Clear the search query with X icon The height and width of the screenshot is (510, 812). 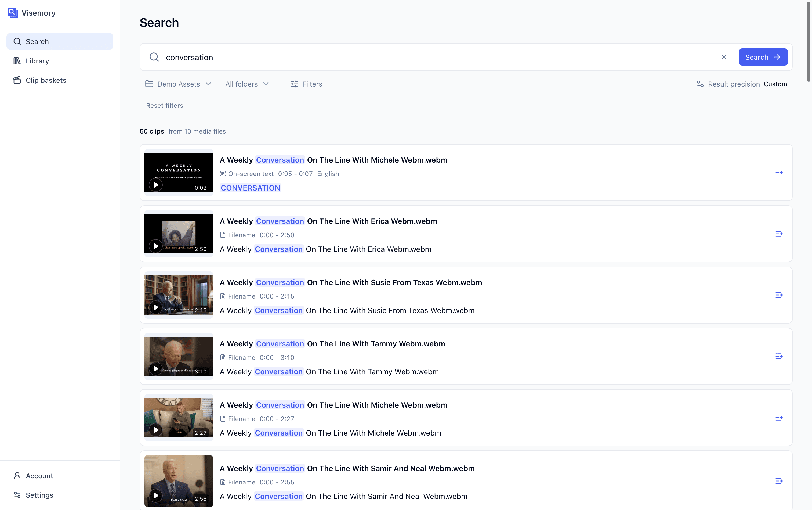pos(724,57)
